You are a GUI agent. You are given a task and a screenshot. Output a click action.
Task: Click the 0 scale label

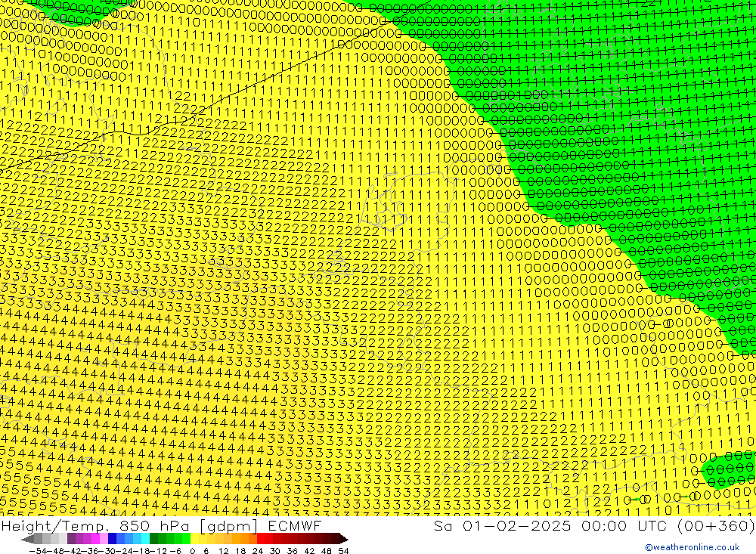click(x=192, y=550)
